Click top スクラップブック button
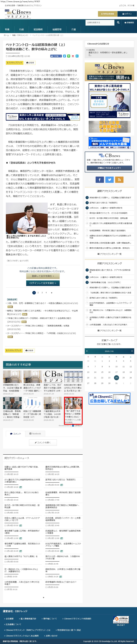Viewport: 137px width, 644px height. [14, 63]
